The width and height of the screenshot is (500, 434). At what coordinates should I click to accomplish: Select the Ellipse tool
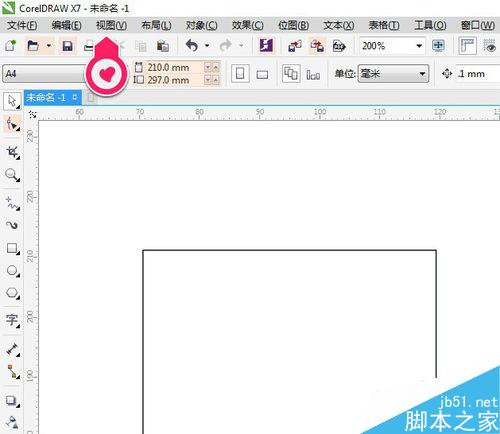point(12,270)
